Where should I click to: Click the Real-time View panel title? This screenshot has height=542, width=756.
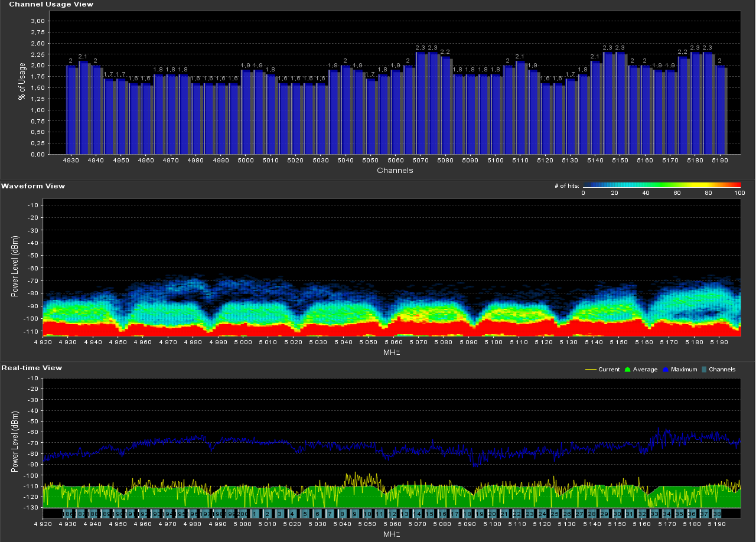[31, 368]
